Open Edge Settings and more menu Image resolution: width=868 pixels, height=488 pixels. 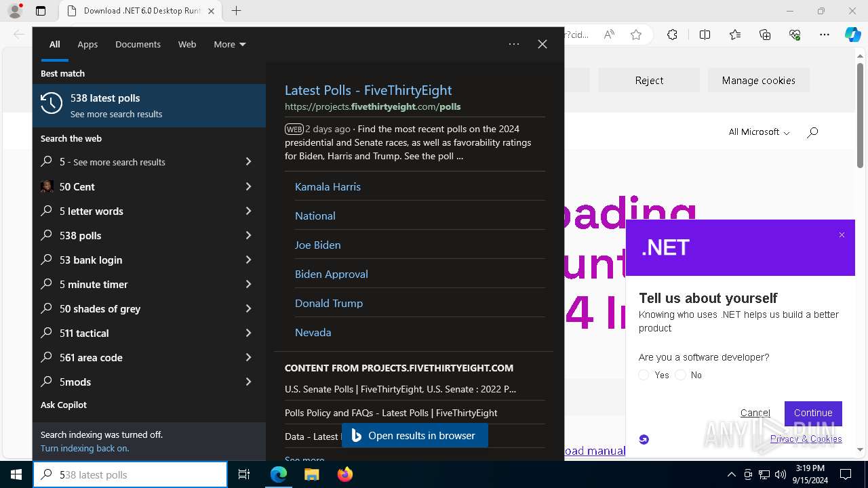coord(825,35)
